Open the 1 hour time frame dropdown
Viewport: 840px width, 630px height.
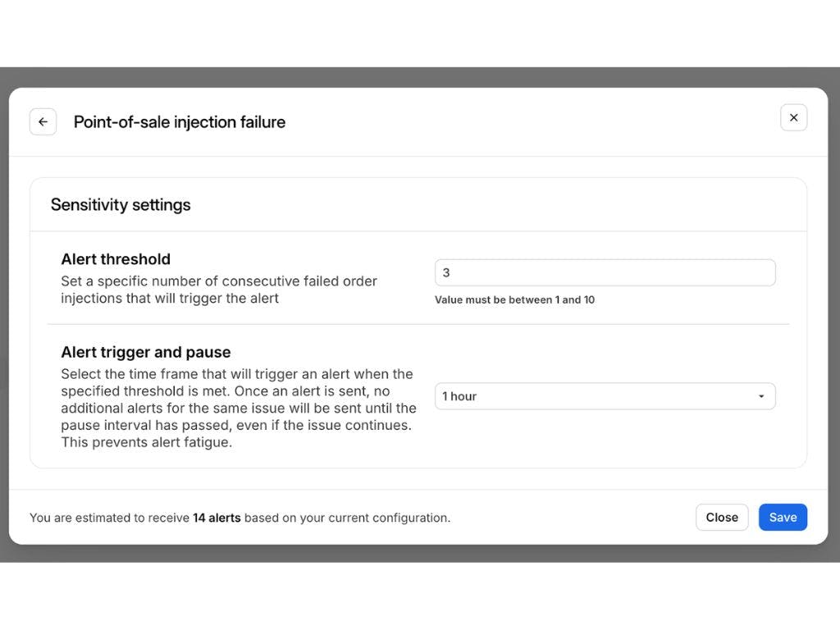tap(605, 396)
